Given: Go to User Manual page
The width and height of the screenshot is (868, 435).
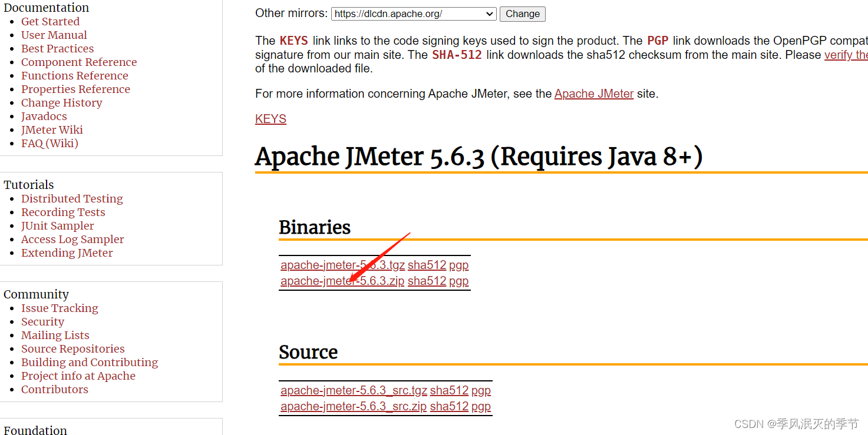Looking at the screenshot, I should point(54,35).
